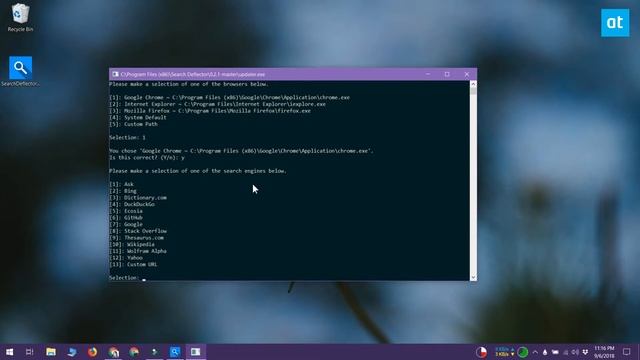Click the 'Is this correct? (Y/n): y' line
Viewport: 640px width, 360px height.
point(147,158)
